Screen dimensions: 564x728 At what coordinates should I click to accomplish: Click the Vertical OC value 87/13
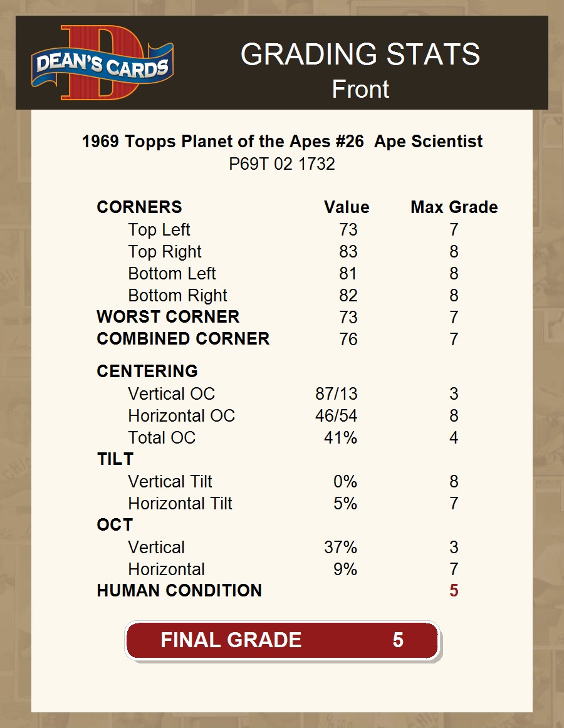[x=337, y=394]
